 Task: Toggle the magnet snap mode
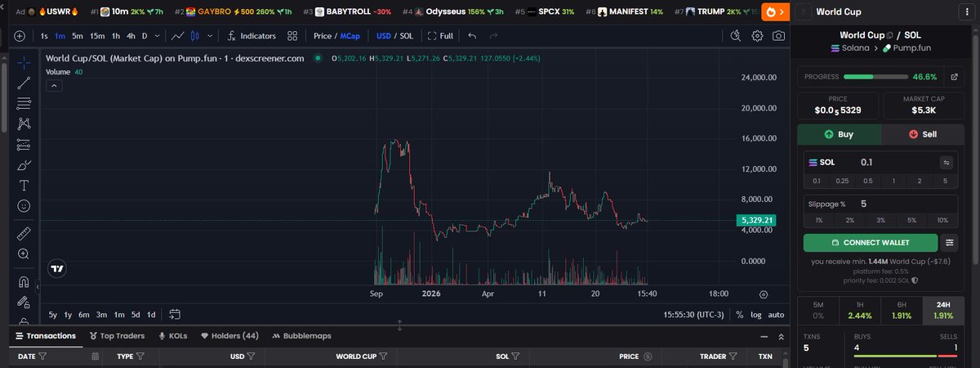24,282
